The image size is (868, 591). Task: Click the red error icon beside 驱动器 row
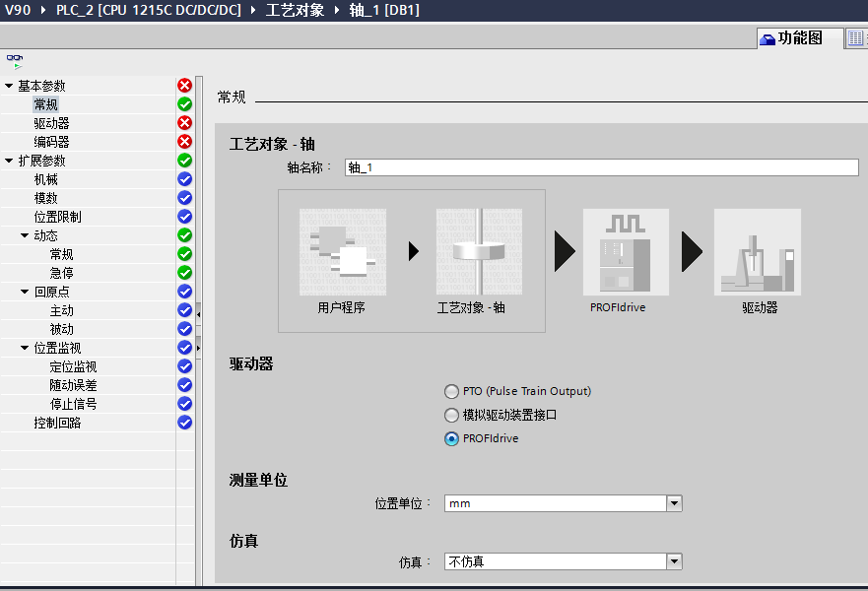point(185,123)
